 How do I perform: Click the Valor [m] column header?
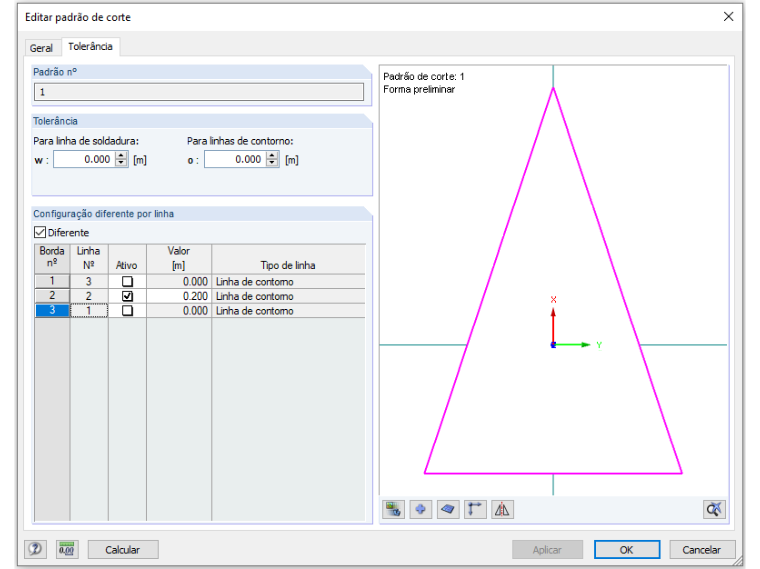point(179,259)
